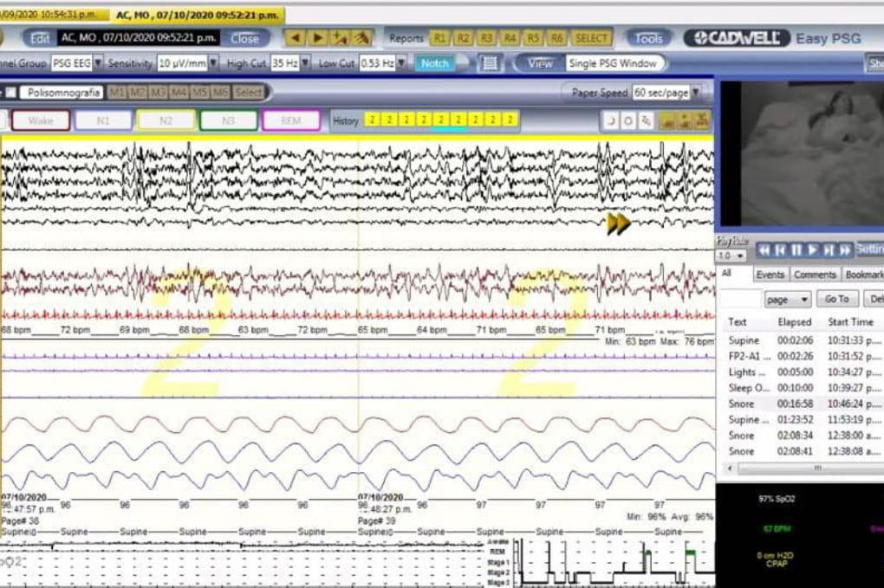Click the montage layout icon beside Notch

(490, 63)
